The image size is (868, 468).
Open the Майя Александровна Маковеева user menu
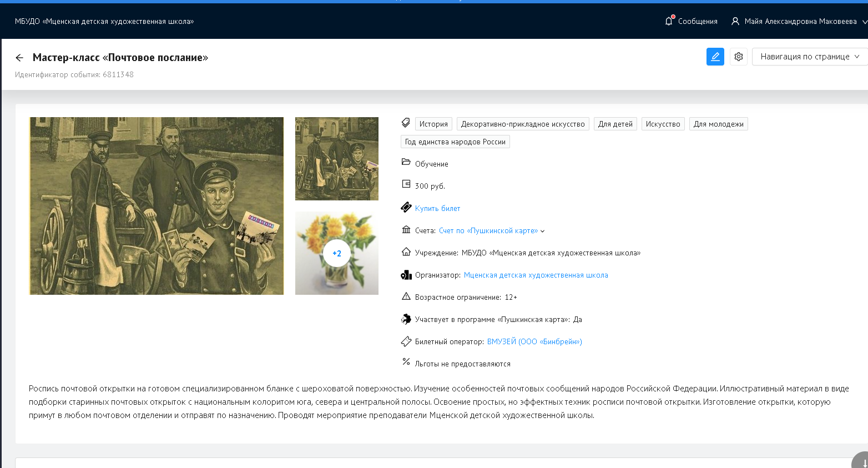(800, 21)
